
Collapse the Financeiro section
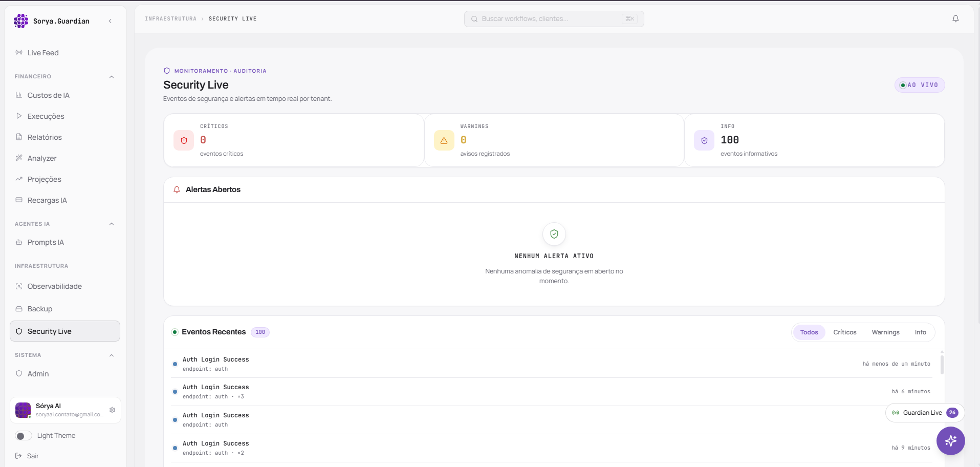[x=112, y=77]
